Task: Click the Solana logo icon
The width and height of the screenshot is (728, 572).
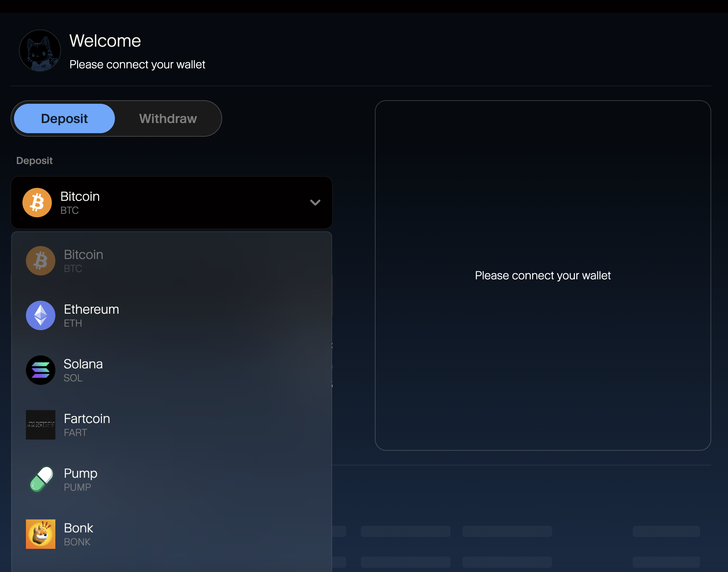Action: click(41, 370)
